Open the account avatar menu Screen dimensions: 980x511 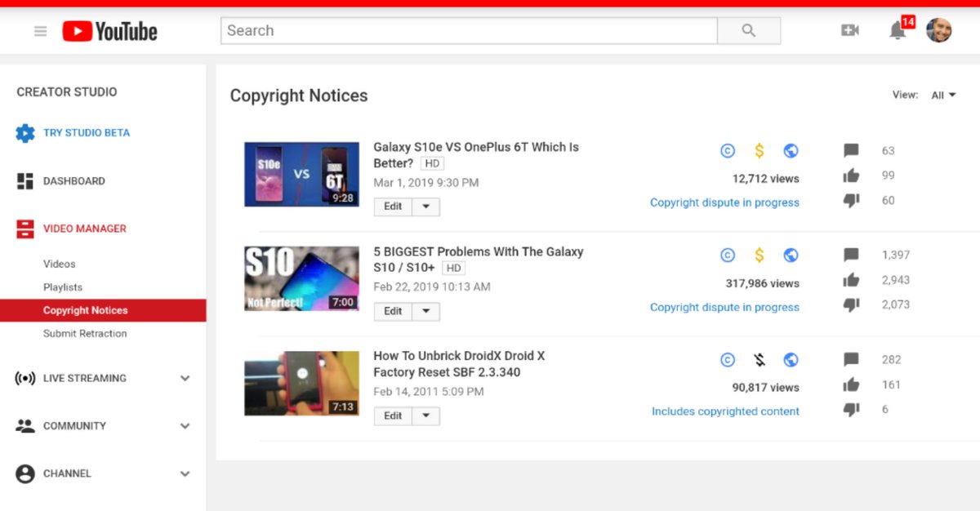[x=939, y=30]
